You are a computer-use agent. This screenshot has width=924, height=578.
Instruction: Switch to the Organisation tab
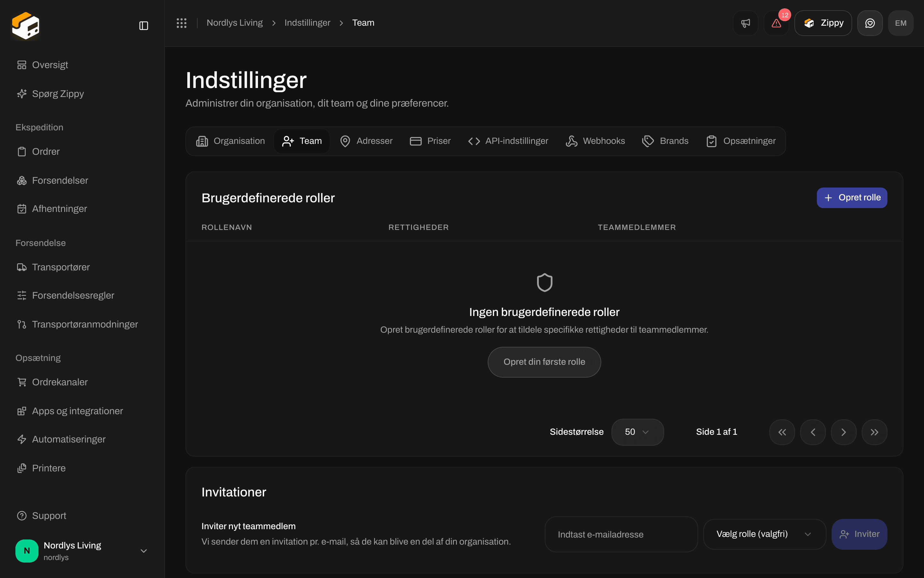coord(231,141)
